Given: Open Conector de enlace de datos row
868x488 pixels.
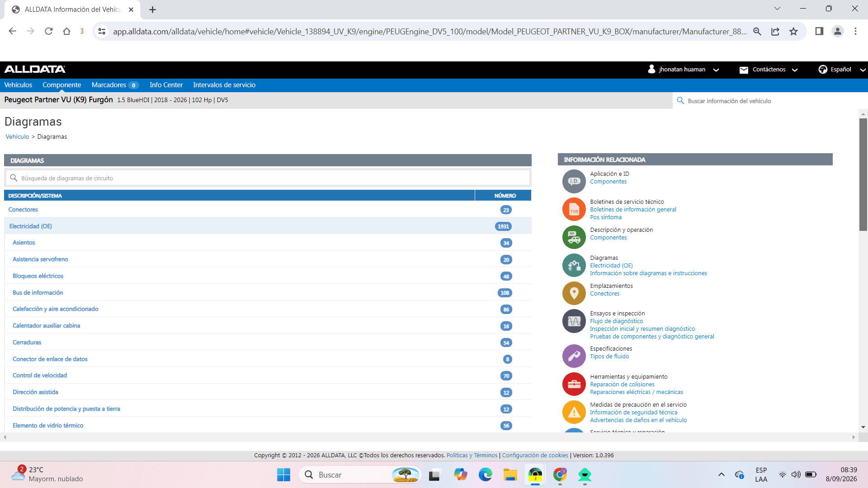Looking at the screenshot, I should [x=268, y=359].
